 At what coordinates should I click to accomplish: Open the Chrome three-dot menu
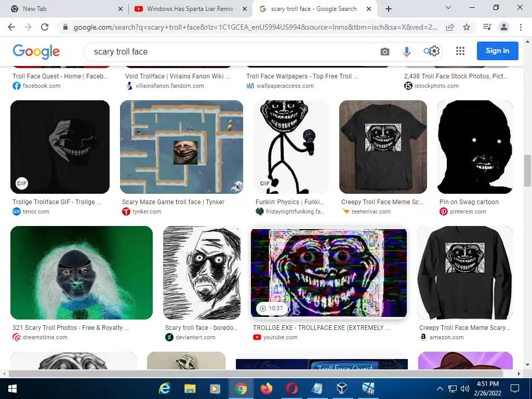521,27
